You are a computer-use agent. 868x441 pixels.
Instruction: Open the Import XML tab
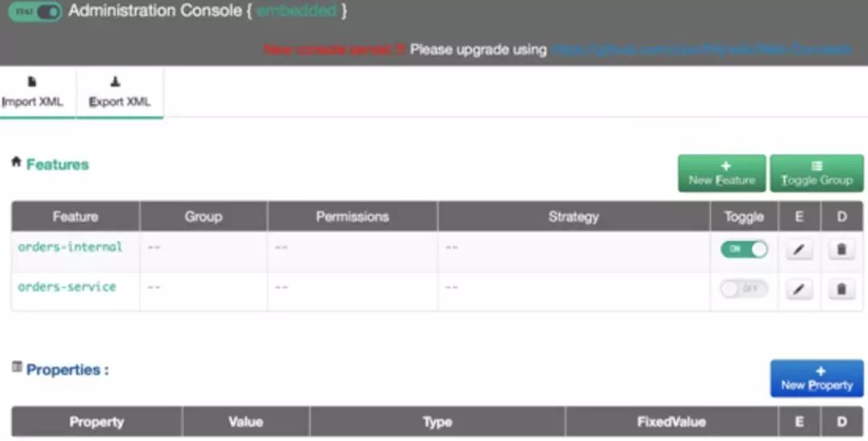point(33,92)
